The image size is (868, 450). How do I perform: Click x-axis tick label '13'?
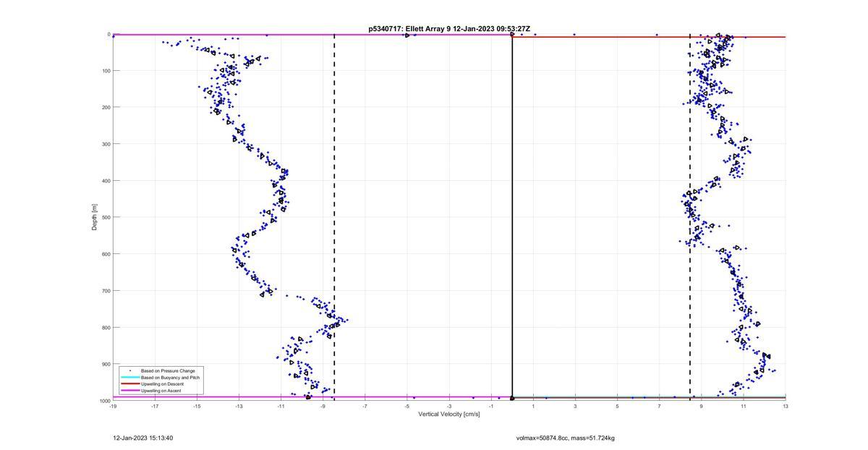(786, 406)
